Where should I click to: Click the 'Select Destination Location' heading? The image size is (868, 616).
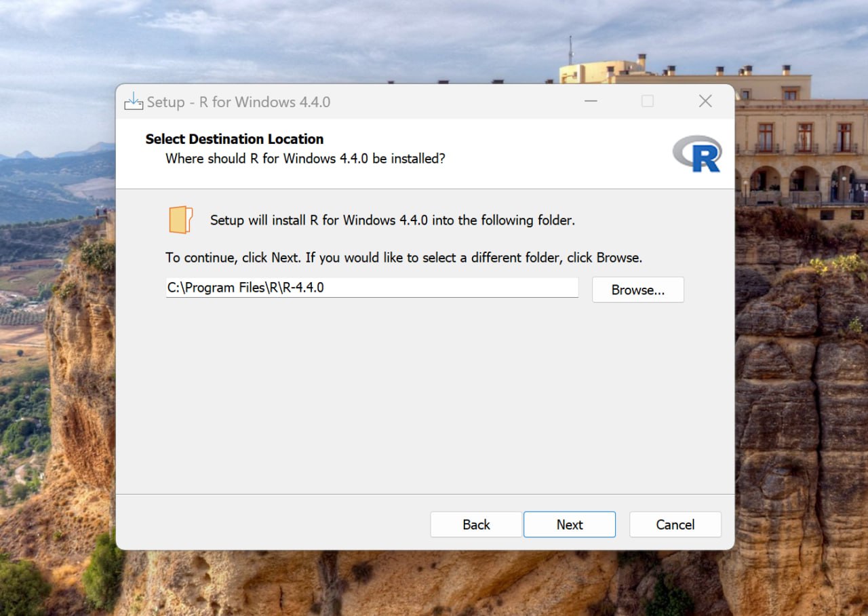click(x=235, y=139)
